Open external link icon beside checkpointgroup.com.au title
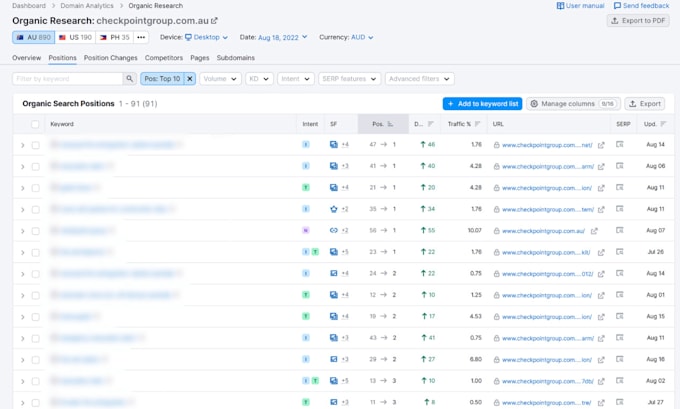Screen dimensions: 680x409 coord(214,20)
